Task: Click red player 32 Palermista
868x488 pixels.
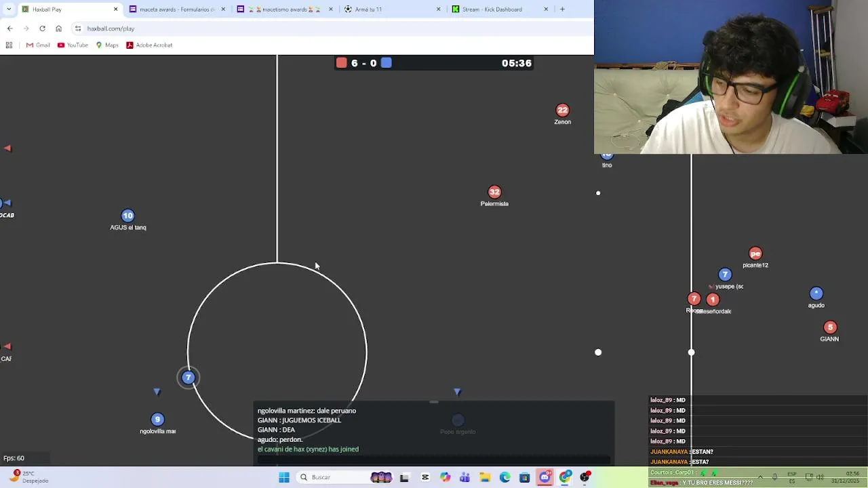Action: [x=494, y=192]
